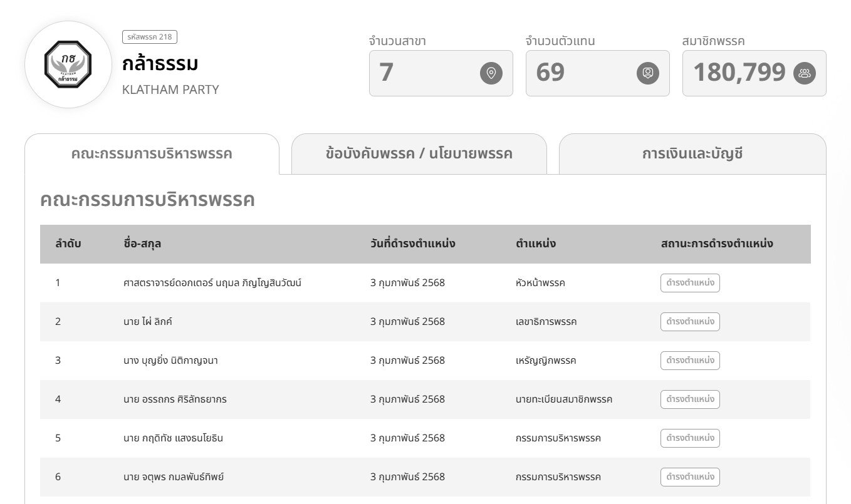
Task: Select the สมาชิกพรรค statistic card
Action: pyautogui.click(x=754, y=73)
